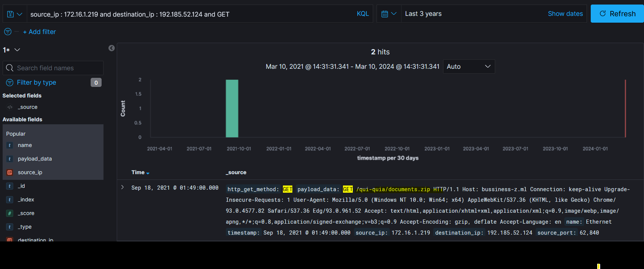Click the Show dates link
This screenshot has width=644, height=269.
(565, 14)
